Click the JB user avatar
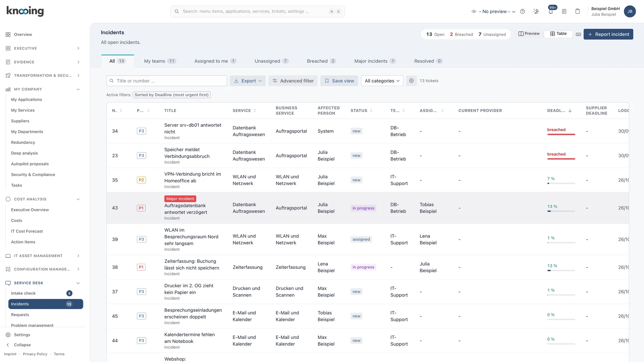Image resolution: width=644 pixels, height=362 pixels. [x=630, y=11]
